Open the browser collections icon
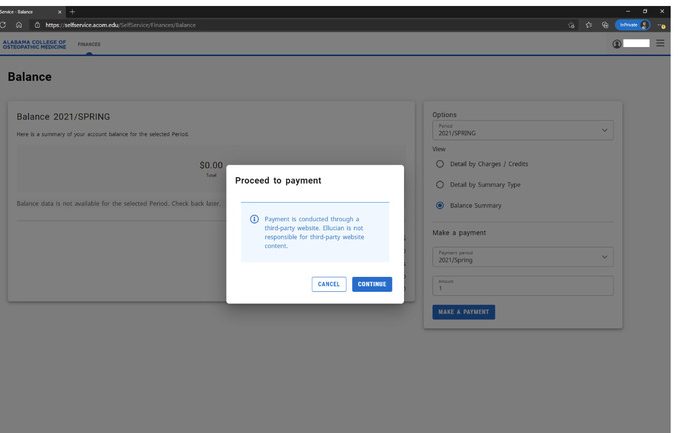The image size is (700, 433). point(605,25)
